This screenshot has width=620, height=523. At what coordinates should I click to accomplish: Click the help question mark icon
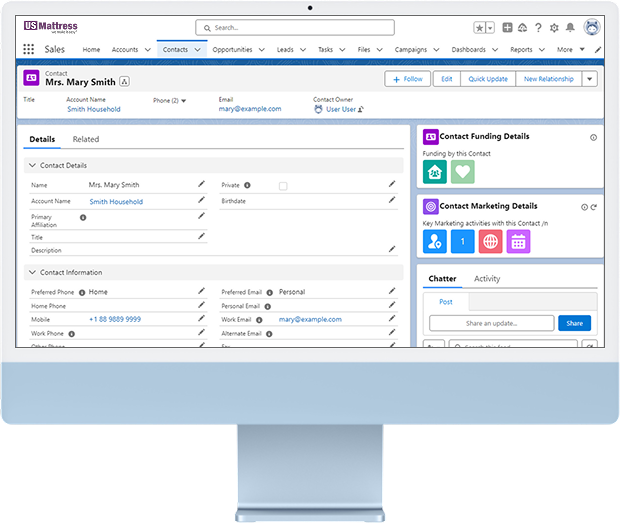[539, 28]
